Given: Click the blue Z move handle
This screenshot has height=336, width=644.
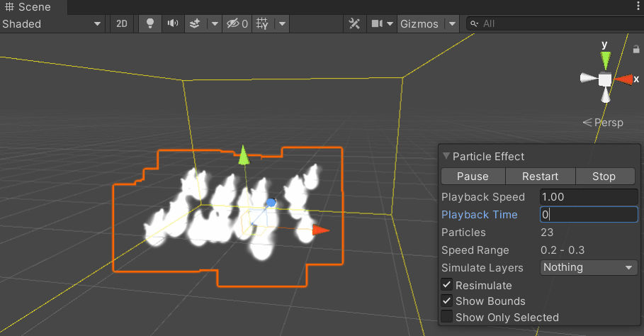Looking at the screenshot, I should point(271,202).
